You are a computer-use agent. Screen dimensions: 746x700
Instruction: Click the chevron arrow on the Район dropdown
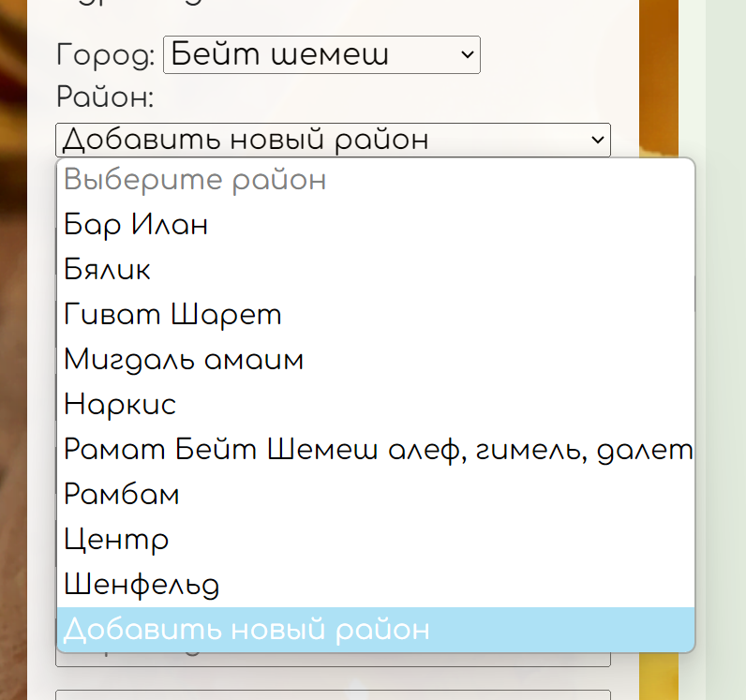coord(597,141)
